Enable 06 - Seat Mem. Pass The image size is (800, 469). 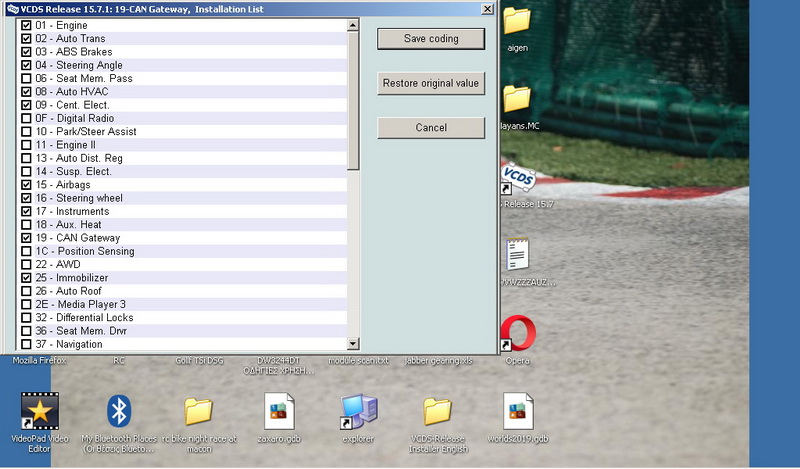(26, 78)
